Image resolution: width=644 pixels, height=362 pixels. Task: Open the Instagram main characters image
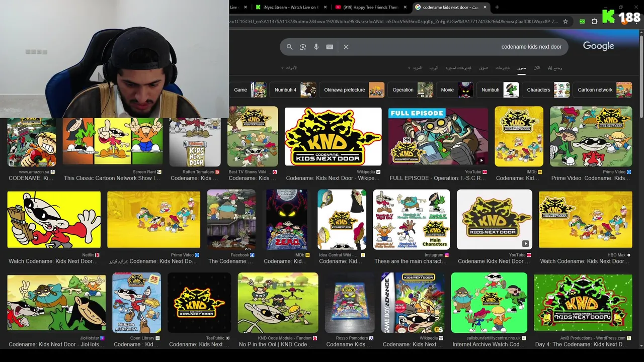pos(412,220)
